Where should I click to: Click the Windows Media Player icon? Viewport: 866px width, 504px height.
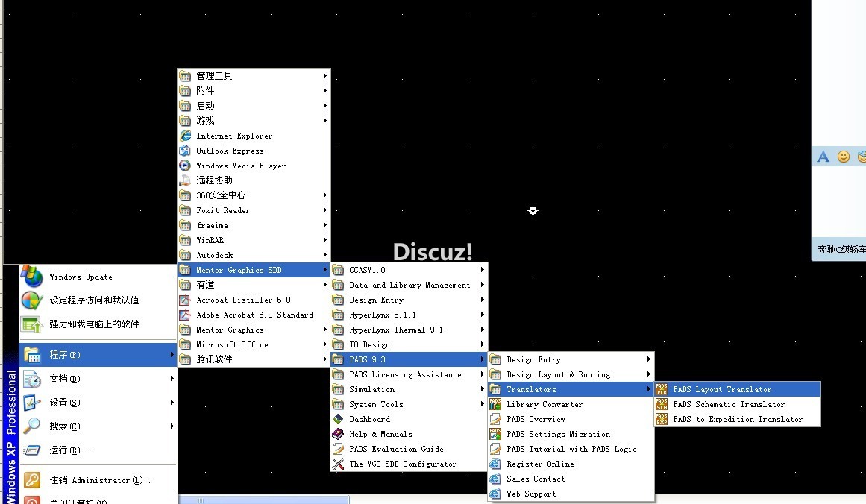point(185,166)
